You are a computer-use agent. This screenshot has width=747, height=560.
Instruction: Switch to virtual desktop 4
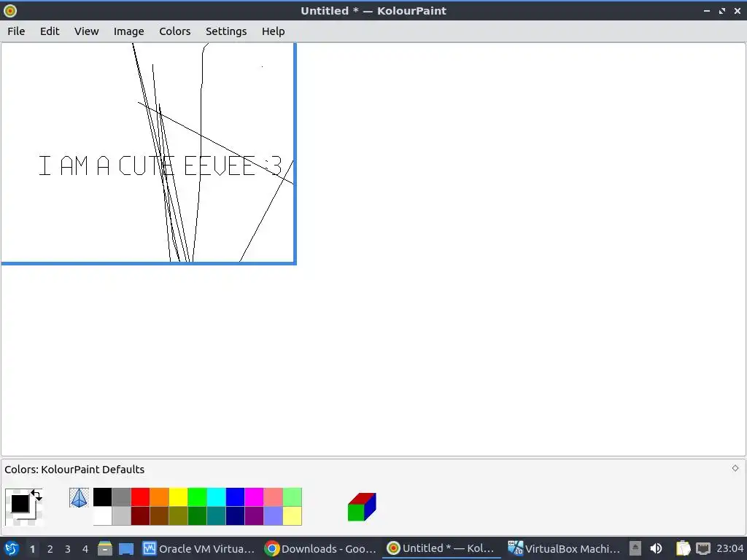pos(85,549)
